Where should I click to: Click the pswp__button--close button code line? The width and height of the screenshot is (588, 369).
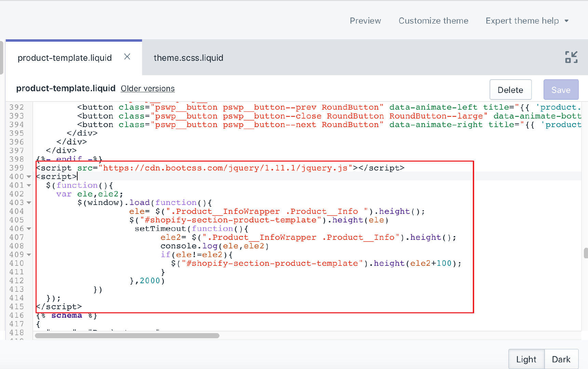tap(329, 116)
